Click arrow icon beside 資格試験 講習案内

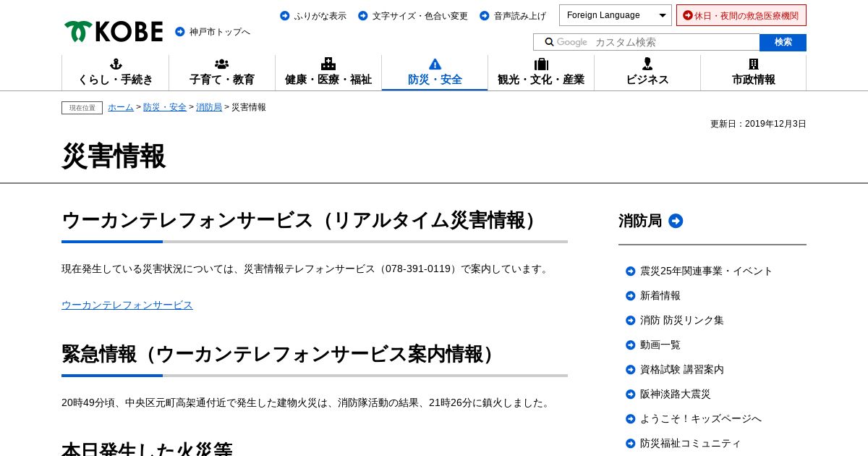coord(631,370)
